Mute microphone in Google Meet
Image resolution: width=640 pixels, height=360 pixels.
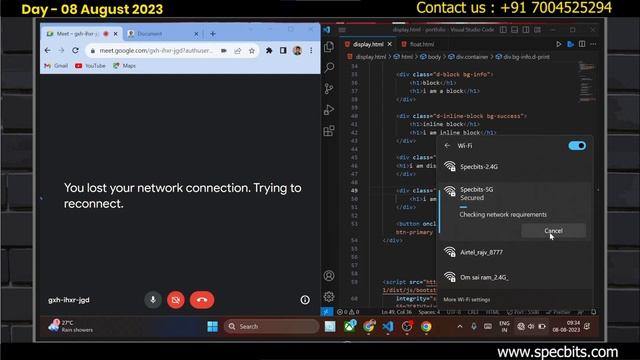[x=153, y=300]
